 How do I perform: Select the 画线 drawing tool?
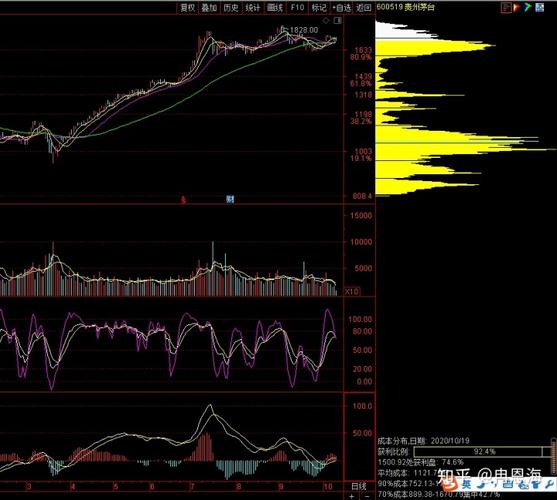click(x=275, y=7)
